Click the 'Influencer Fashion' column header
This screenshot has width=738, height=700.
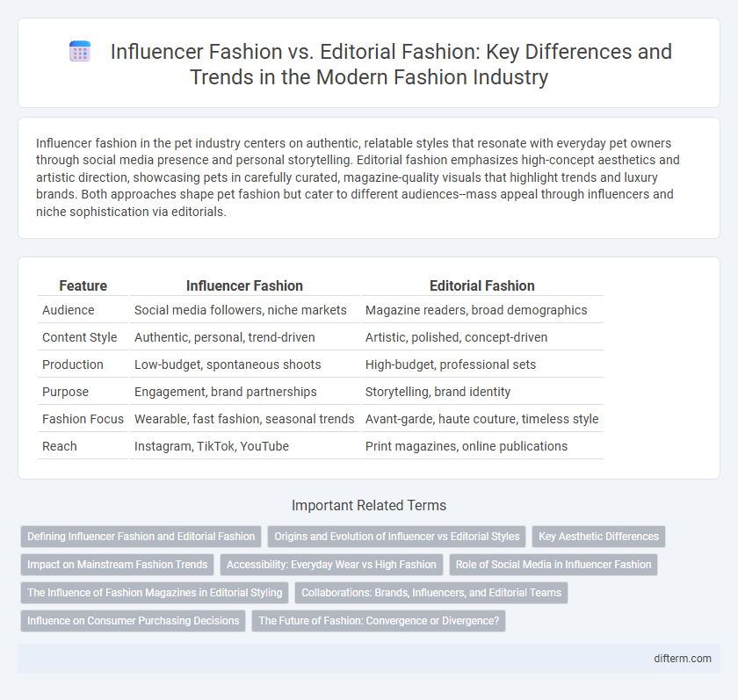(244, 285)
